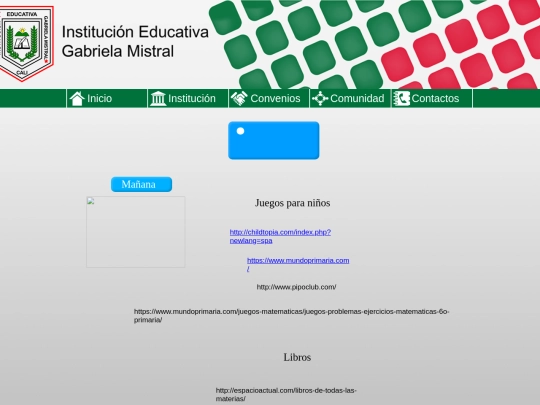Click the community icon beside Comunidad

(320, 98)
